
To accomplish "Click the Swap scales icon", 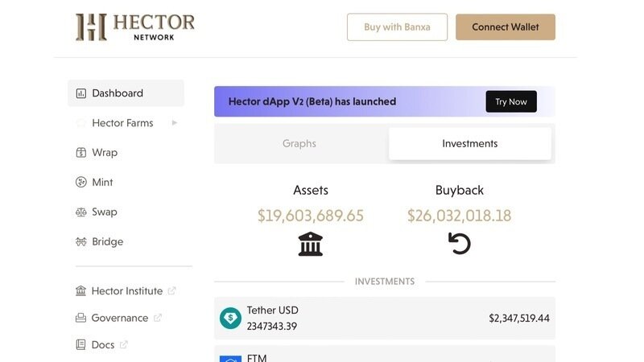I will (x=80, y=212).
